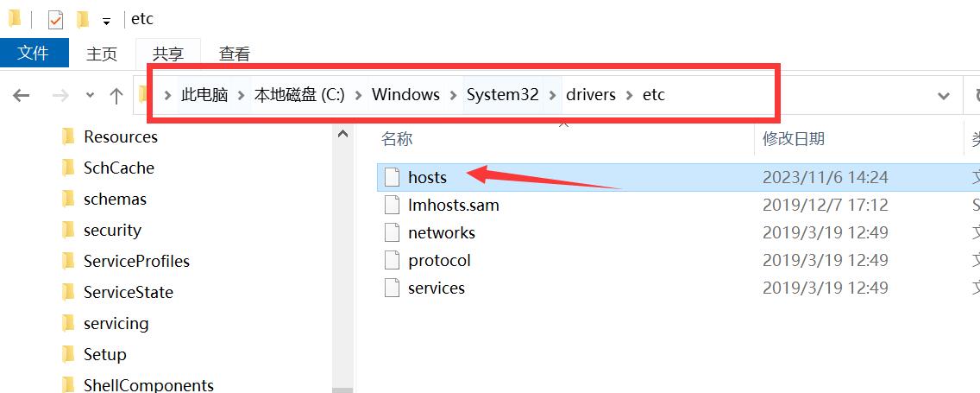The height and width of the screenshot is (393, 980).
Task: Click the Properties checkmark icon in title bar
Action: pyautogui.click(x=55, y=20)
